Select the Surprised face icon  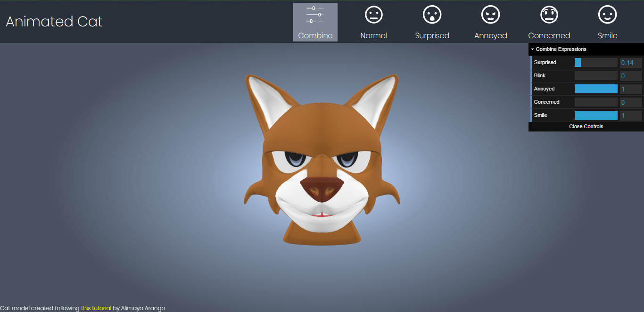[432, 15]
